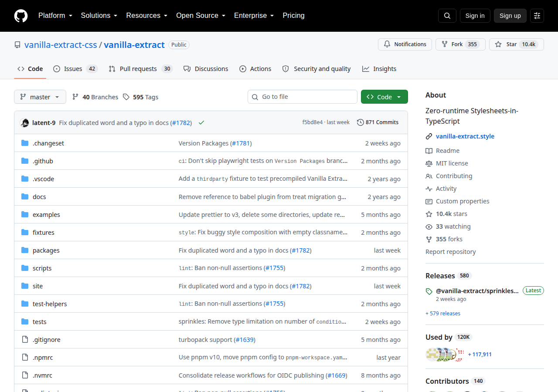Open the Open Source dropdown
Image resolution: width=558 pixels, height=392 pixels.
(201, 16)
